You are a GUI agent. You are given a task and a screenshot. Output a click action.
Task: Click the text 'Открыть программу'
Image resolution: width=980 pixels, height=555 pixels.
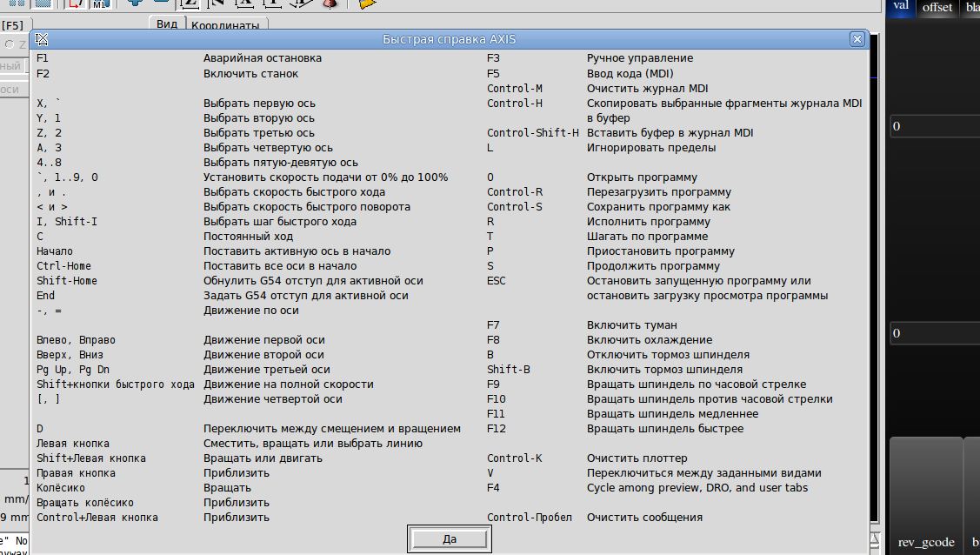642,177
